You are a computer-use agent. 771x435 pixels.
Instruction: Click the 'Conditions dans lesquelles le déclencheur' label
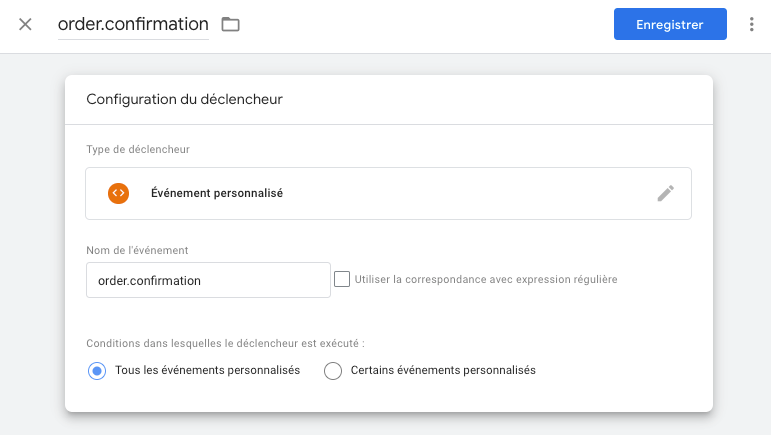tap(225, 342)
